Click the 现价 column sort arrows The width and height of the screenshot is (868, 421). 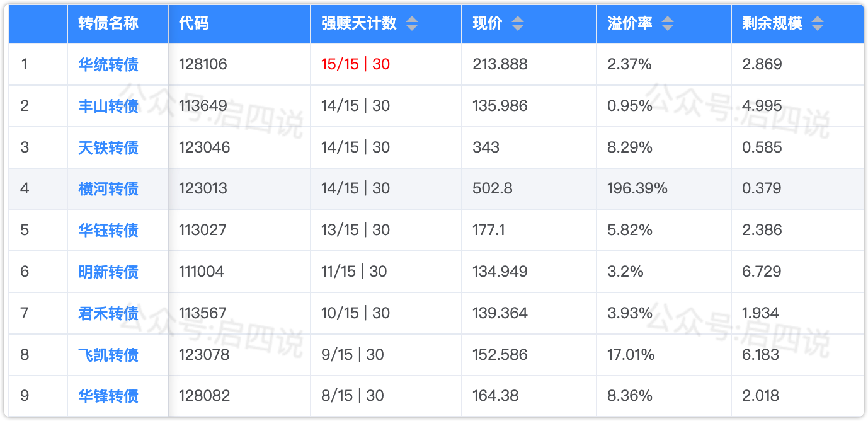517,24
